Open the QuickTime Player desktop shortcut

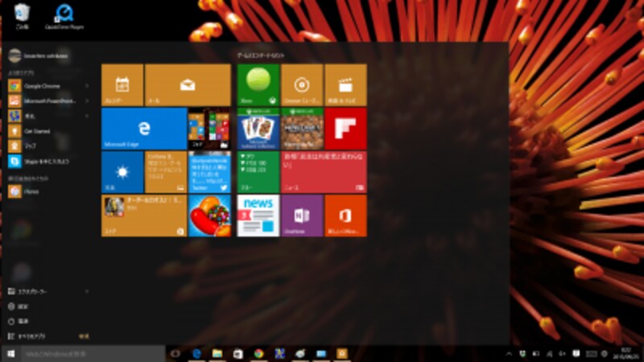click(x=64, y=16)
